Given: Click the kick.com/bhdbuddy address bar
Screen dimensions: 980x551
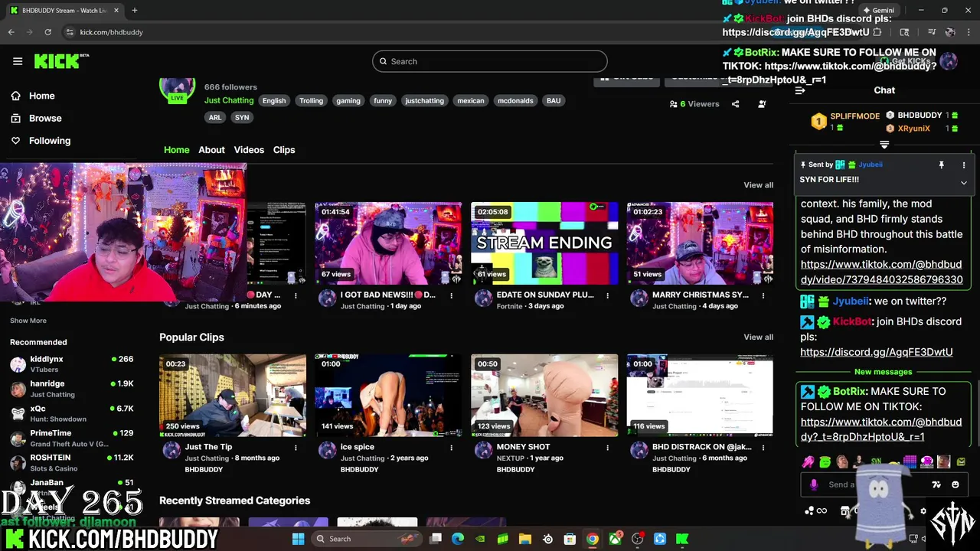Looking at the screenshot, I should pos(112,32).
